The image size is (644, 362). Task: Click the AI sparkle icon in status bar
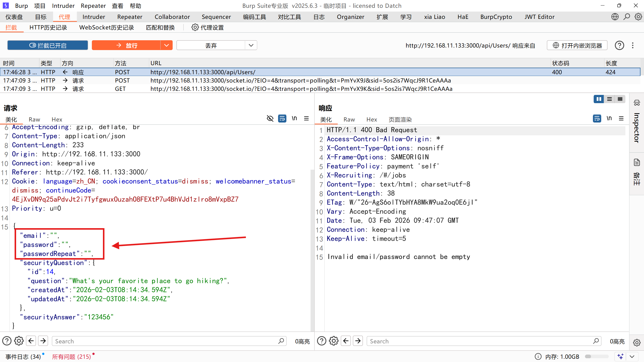(x=620, y=356)
